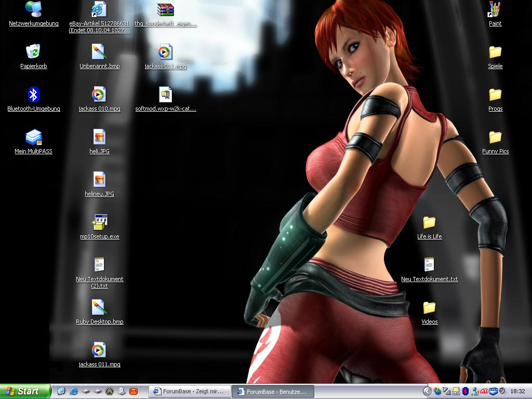Open the Paint shortcut icon
532x399 pixels.
point(495,9)
